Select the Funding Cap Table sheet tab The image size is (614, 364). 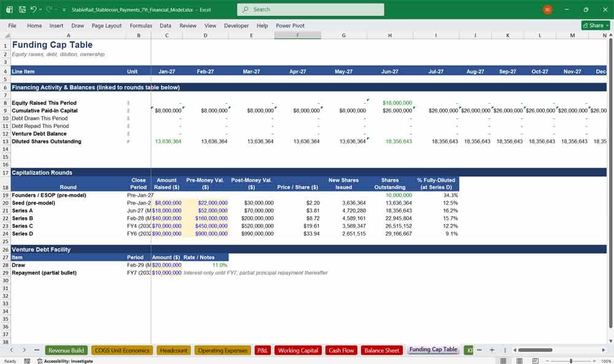click(433, 349)
